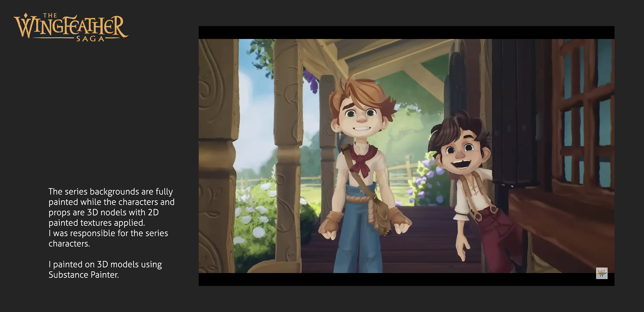Select the text 'Substance Painter.'
Screen dimensions: 644x312
(84, 275)
